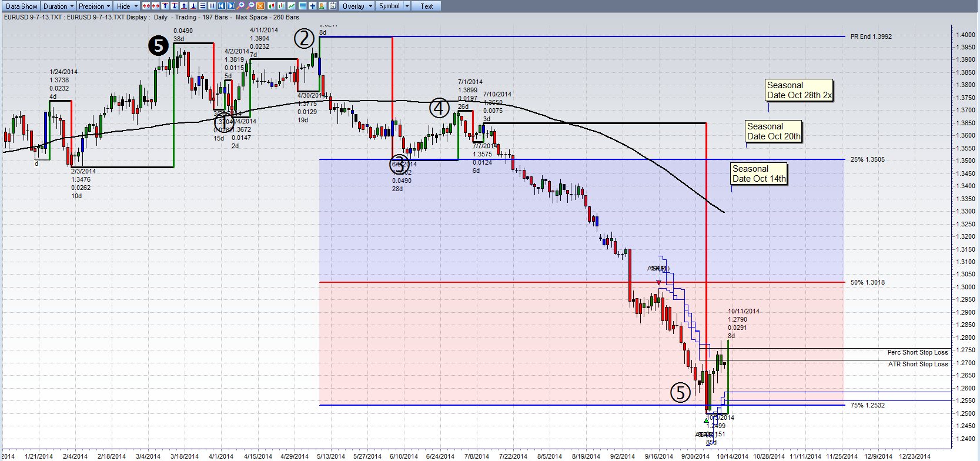Viewport: 980px width, 461px height.
Task: Click the down arrow with red bottom bar icon
Action: (x=193, y=6)
